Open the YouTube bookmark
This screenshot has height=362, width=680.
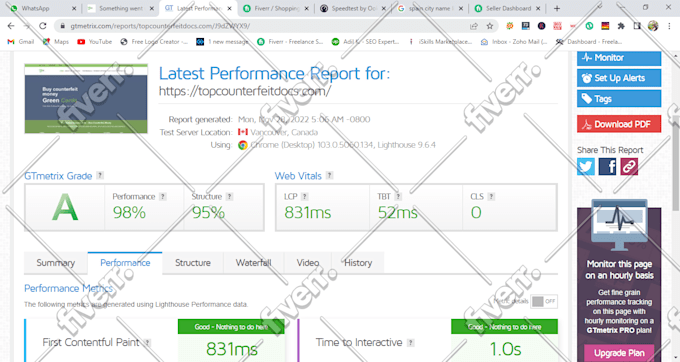95,42
